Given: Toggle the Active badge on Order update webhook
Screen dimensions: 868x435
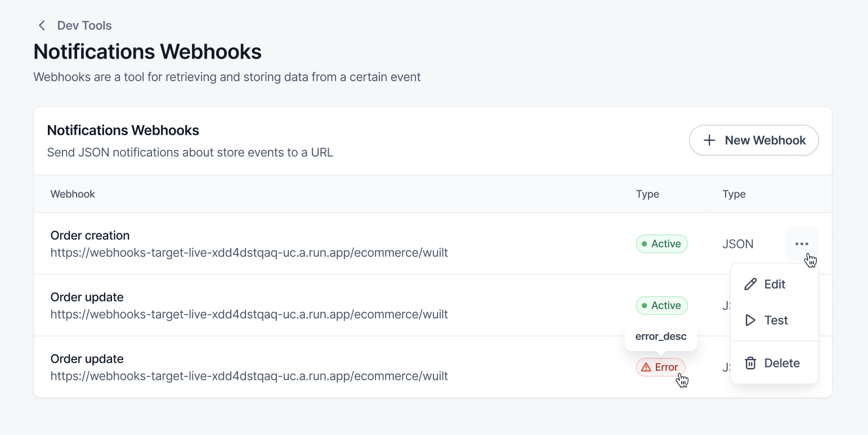Looking at the screenshot, I should coord(661,305).
